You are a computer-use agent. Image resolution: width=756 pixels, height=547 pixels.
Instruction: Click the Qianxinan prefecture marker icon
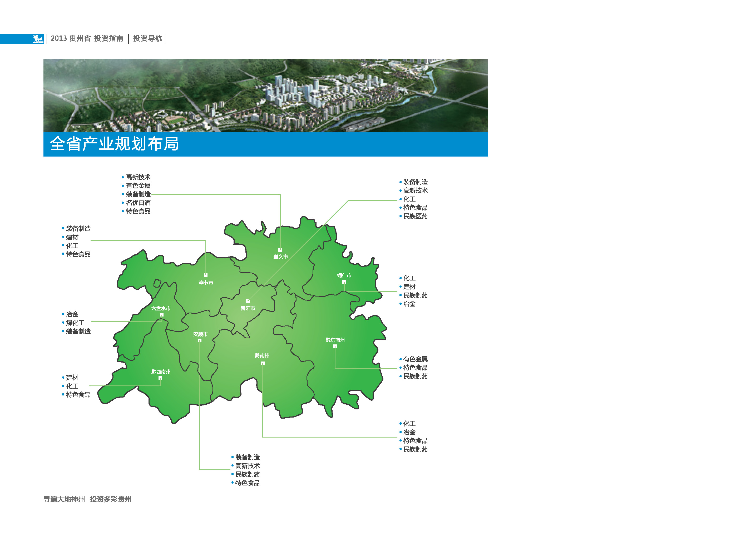pyautogui.click(x=160, y=378)
